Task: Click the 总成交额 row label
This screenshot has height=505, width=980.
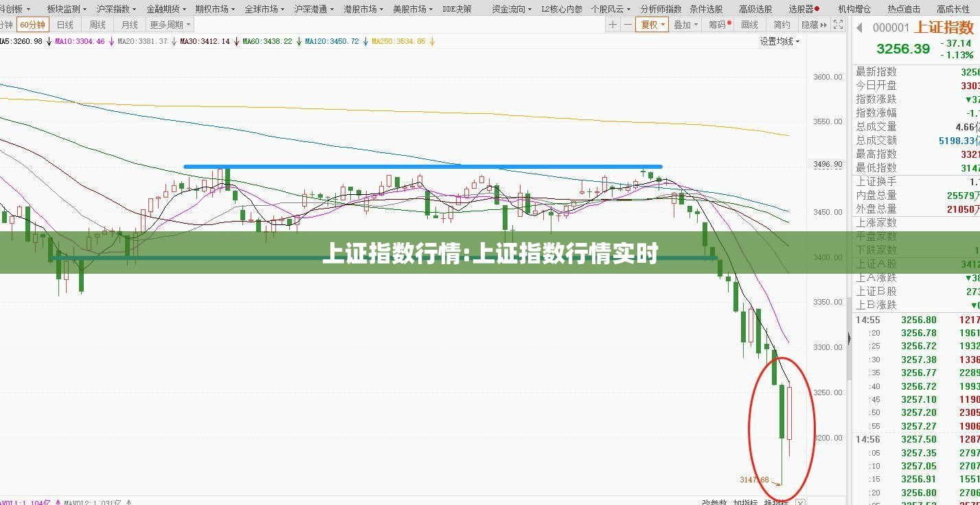Action: 876,141
